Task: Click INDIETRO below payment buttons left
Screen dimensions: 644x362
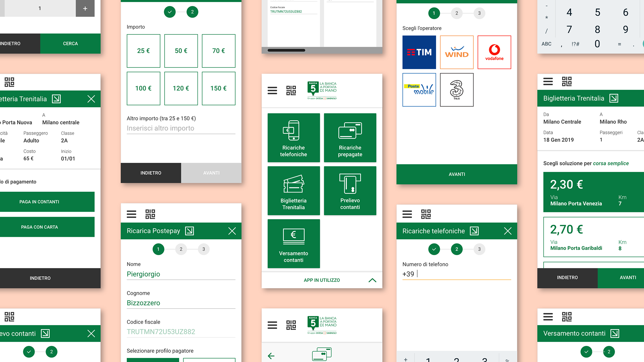Action: (50, 278)
